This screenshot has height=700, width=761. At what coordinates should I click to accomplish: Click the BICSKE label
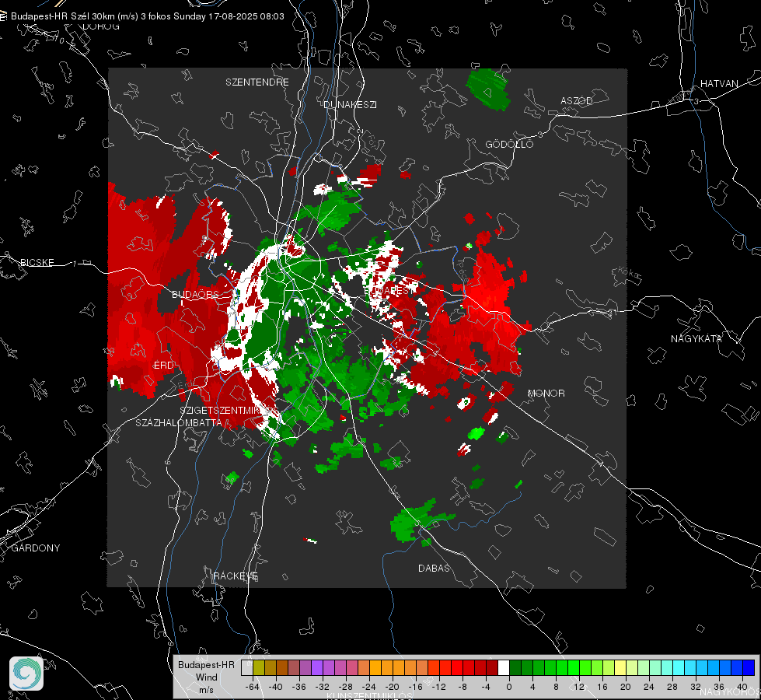[37, 262]
